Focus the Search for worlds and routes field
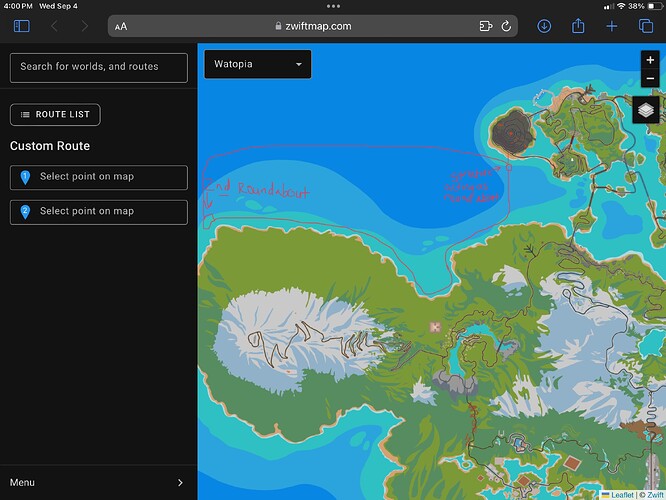This screenshot has height=500, width=666. [x=99, y=68]
